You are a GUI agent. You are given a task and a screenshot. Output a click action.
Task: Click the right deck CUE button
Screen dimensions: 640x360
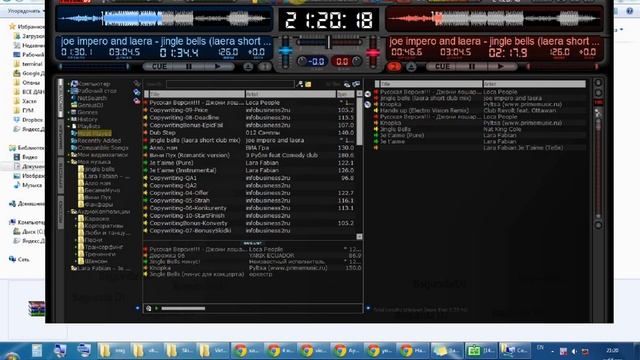click(442, 67)
